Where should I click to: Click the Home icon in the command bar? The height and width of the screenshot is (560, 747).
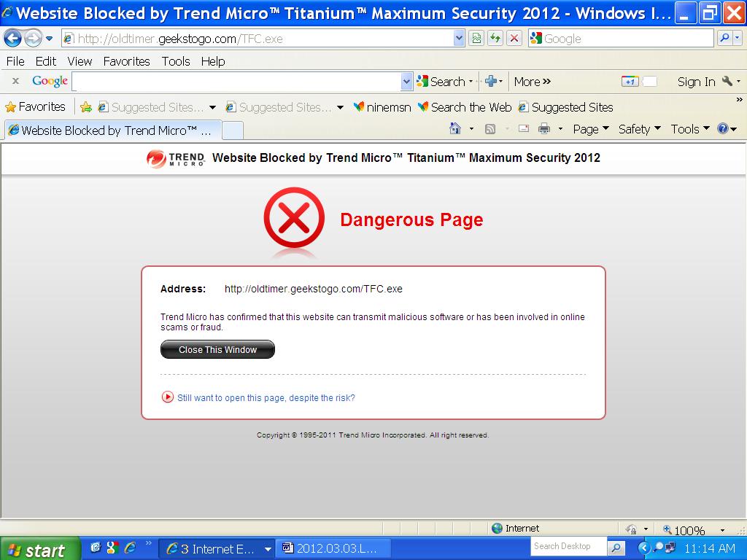(x=455, y=128)
